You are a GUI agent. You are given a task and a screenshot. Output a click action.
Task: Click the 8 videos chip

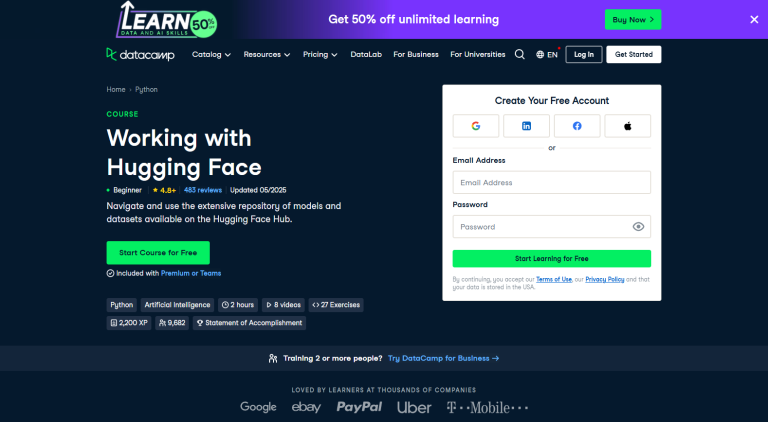pos(283,305)
